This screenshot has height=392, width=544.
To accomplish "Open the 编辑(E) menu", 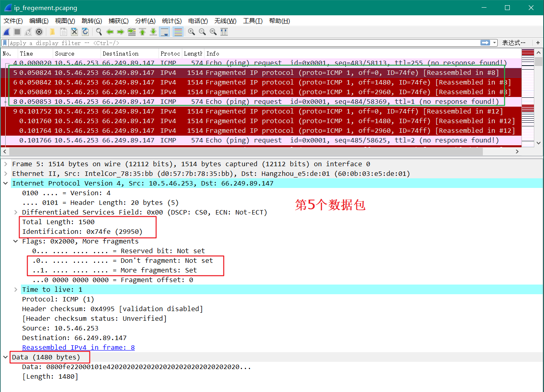I will (39, 21).
